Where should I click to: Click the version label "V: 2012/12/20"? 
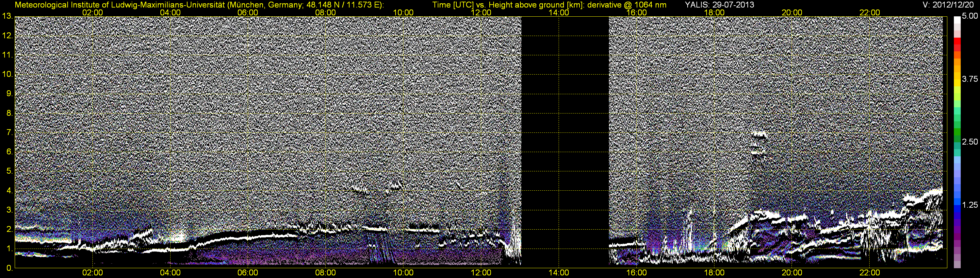(x=947, y=5)
